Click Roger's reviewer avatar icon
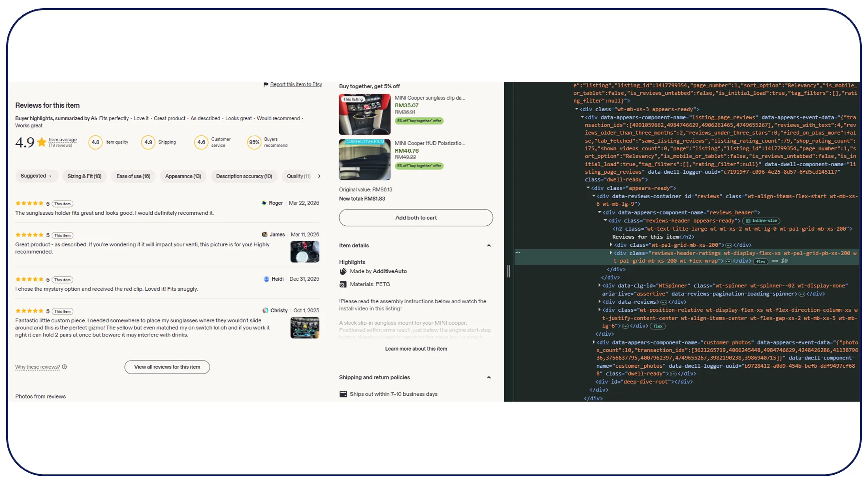Image resolution: width=868 pixels, height=484 pixels. 264,203
